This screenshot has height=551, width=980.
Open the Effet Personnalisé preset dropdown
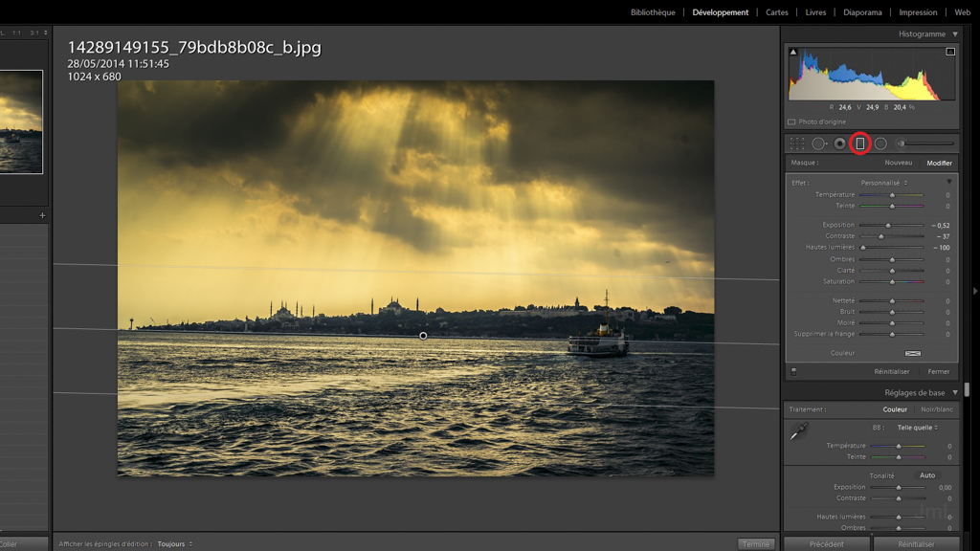point(883,183)
